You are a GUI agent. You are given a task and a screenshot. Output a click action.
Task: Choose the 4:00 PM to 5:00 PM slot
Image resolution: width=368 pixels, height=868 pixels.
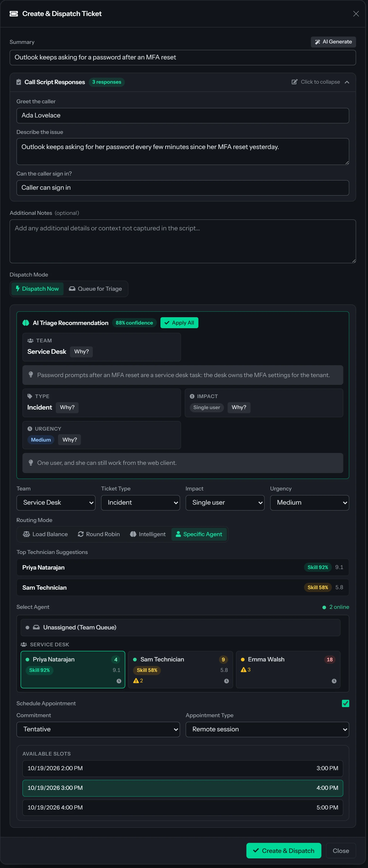tap(183, 807)
